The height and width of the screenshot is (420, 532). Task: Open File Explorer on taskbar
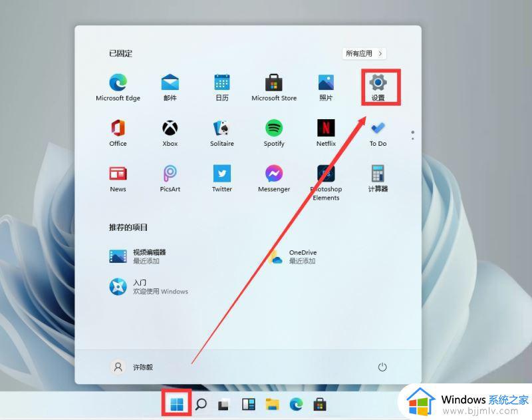272,404
